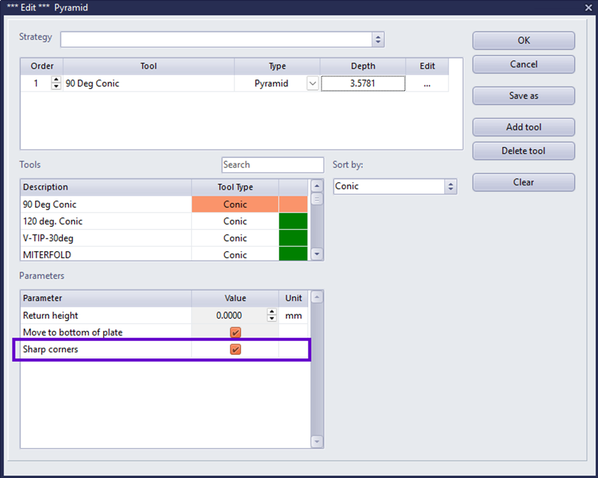Click the tools Search field
Image resolution: width=598 pixels, height=478 pixels.
click(272, 165)
